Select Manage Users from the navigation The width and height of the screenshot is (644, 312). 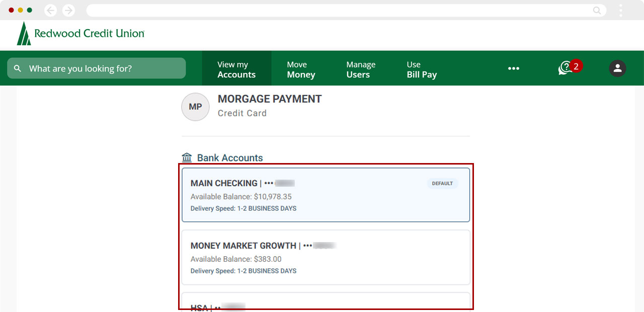(x=361, y=68)
